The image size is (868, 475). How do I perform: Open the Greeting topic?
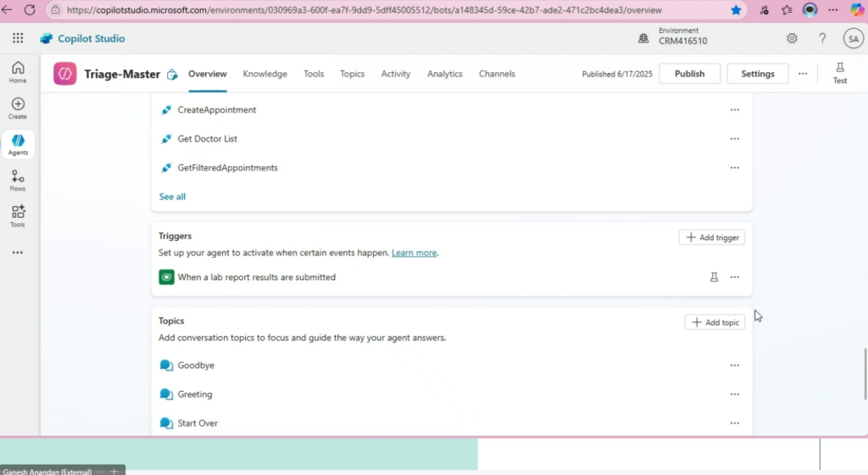[x=195, y=394]
